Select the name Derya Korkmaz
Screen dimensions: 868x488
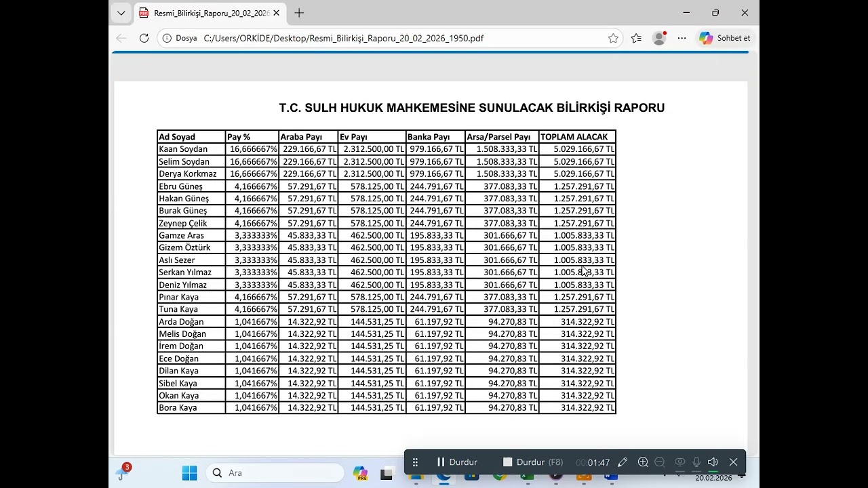tap(188, 174)
